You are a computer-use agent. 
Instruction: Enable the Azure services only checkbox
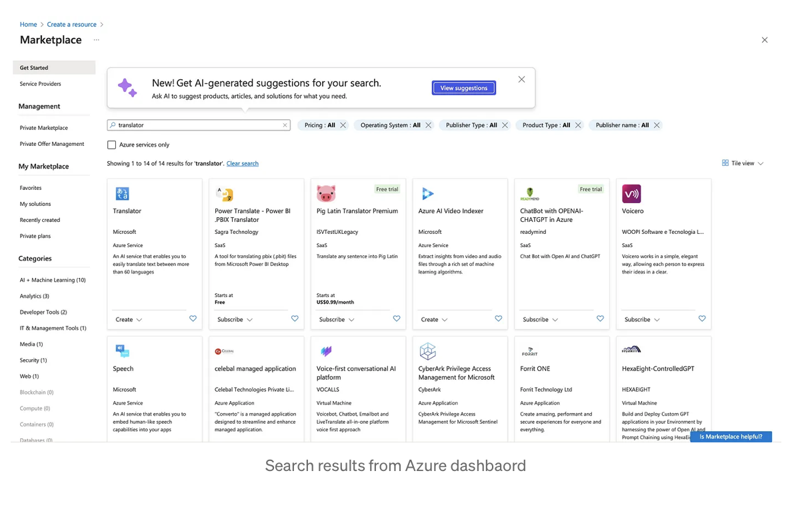pyautogui.click(x=112, y=145)
